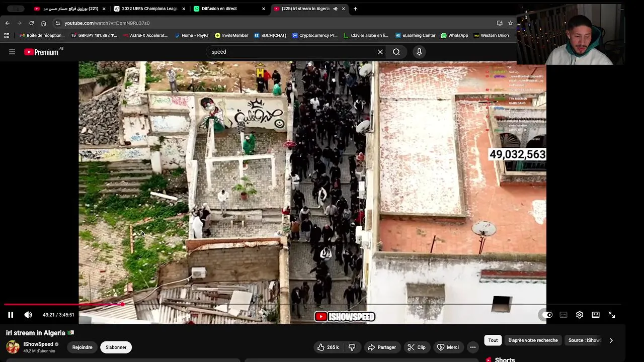The image size is (644, 362).
Task: Toggle subtitles with the captions icon
Action: pos(563,315)
